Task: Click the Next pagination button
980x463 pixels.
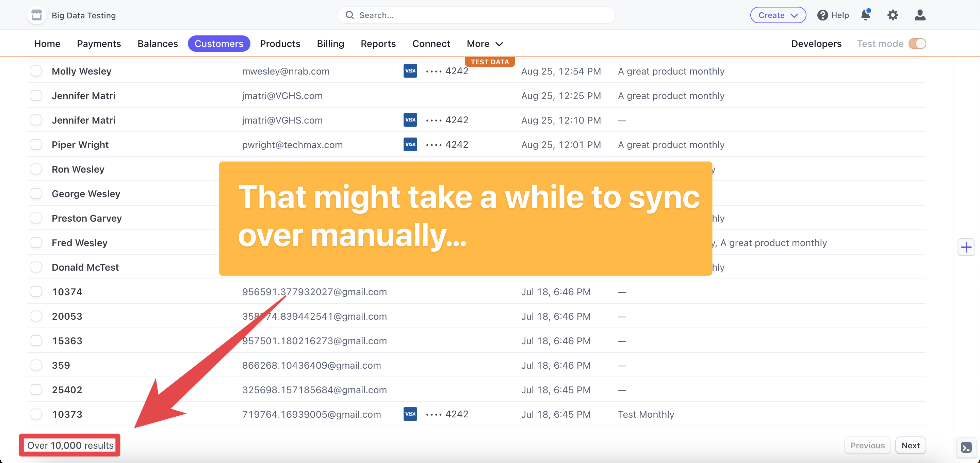Action: pyautogui.click(x=910, y=446)
